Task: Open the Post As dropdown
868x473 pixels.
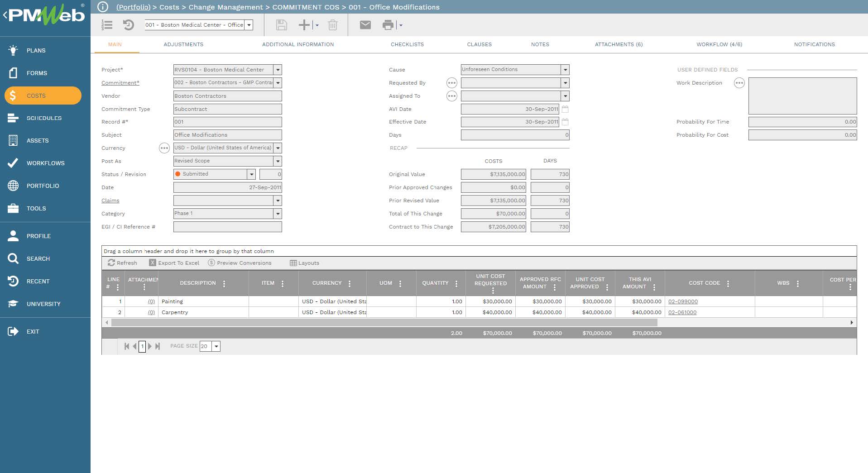Action: (278, 161)
